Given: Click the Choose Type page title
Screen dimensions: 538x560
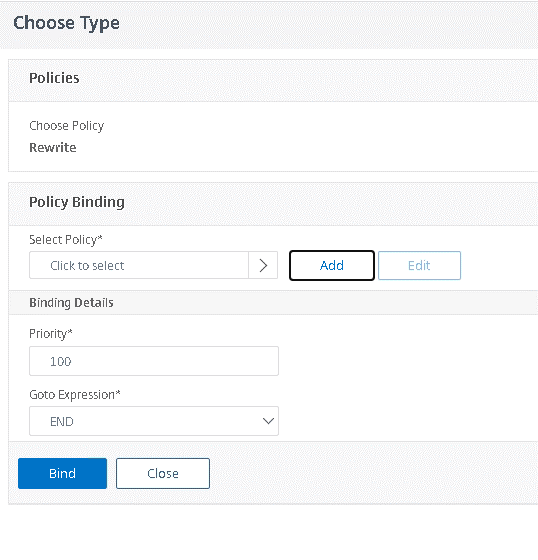Looking at the screenshot, I should tap(66, 23).
